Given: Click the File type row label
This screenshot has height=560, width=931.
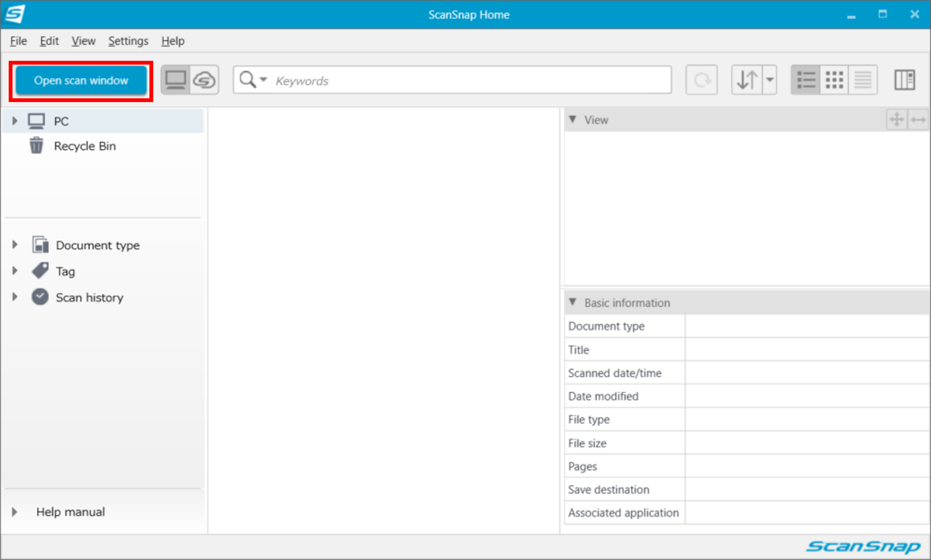Looking at the screenshot, I should point(589,420).
